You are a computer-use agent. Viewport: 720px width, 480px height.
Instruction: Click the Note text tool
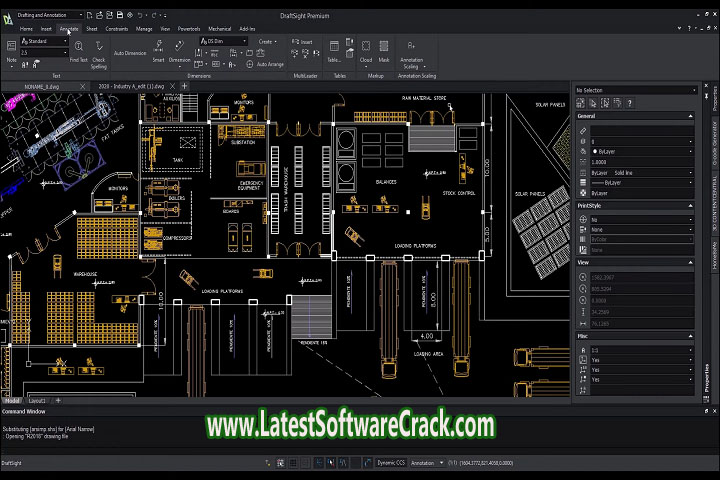(x=12, y=50)
